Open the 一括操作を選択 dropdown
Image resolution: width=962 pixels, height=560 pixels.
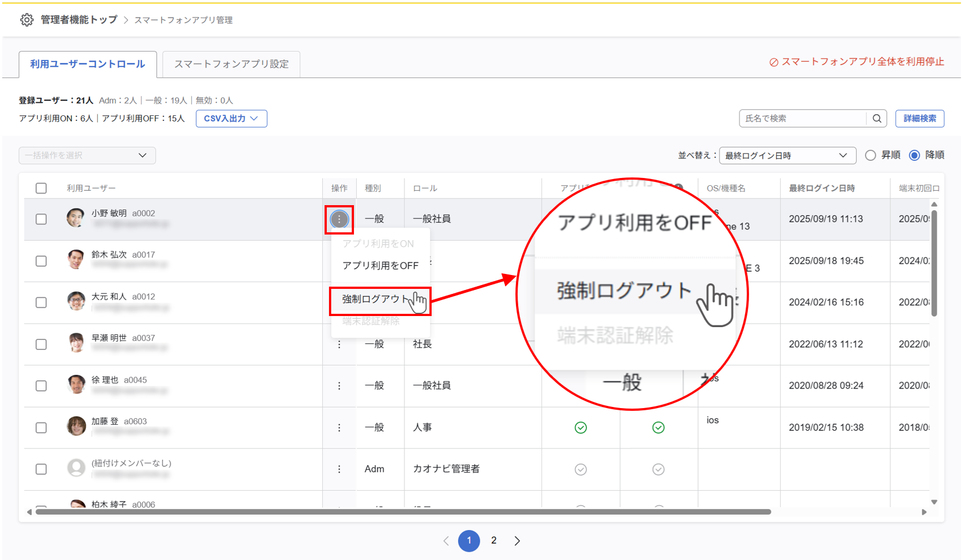[x=87, y=155]
